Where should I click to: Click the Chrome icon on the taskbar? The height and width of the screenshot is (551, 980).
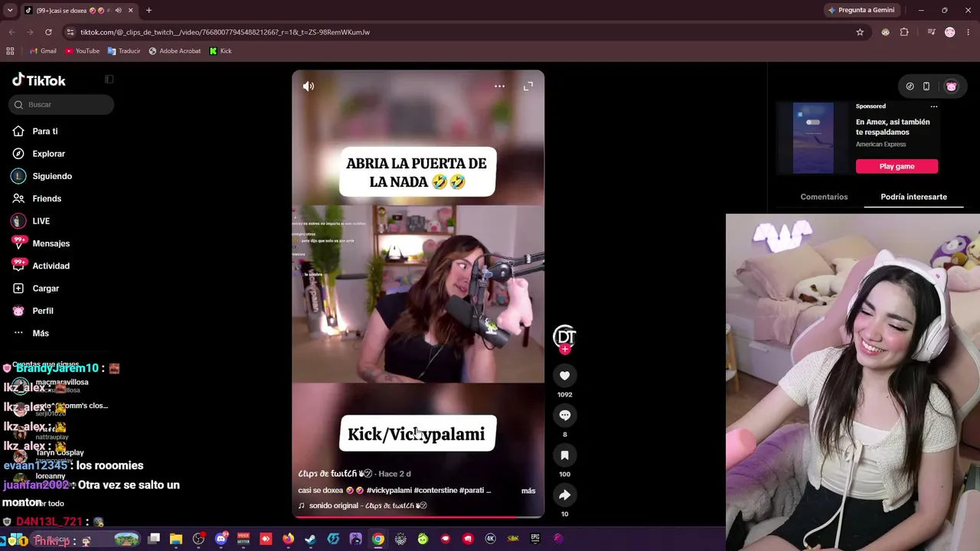pyautogui.click(x=378, y=539)
